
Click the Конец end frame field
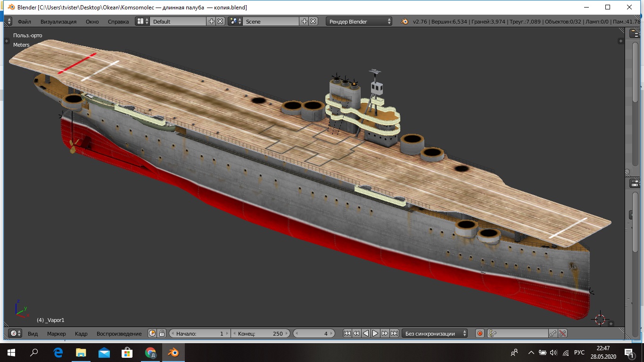[x=261, y=333]
